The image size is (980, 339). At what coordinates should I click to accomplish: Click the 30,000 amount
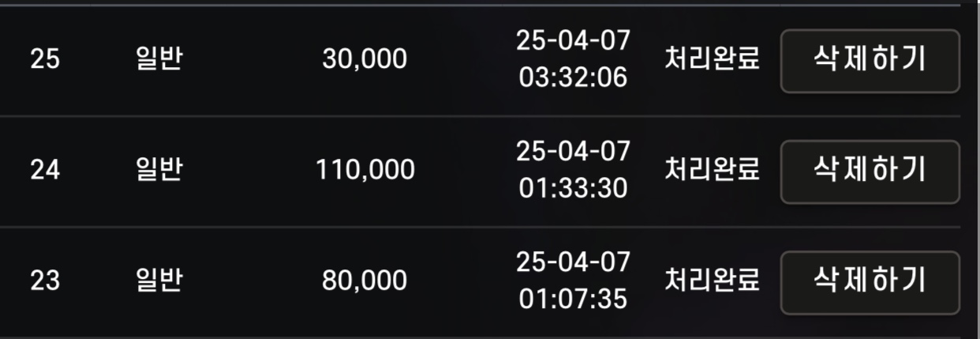(365, 61)
